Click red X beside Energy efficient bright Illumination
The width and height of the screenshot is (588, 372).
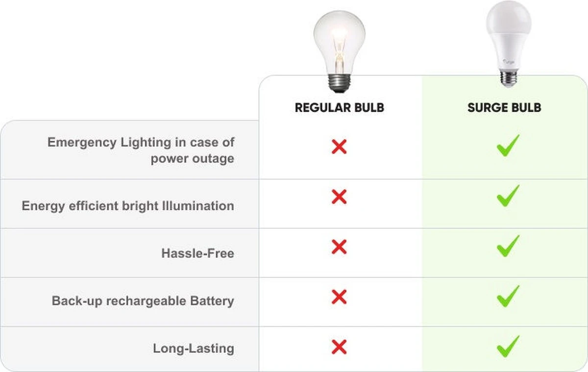(x=339, y=197)
